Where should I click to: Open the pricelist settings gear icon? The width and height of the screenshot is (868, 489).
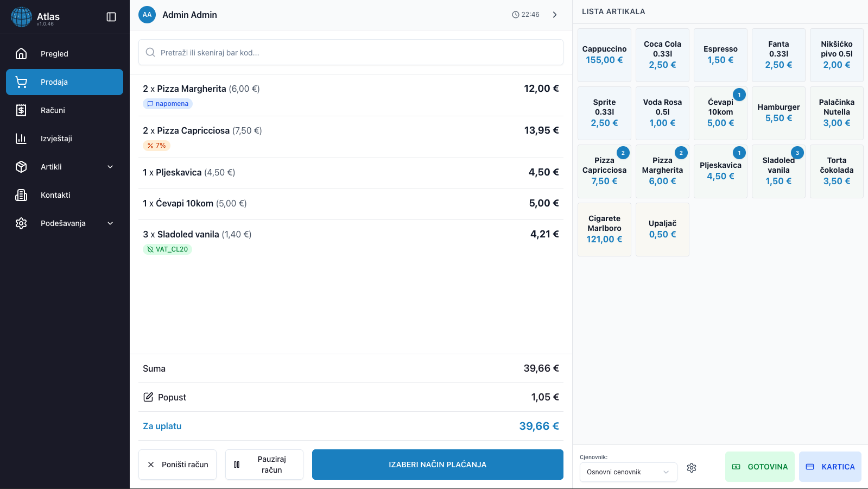pyautogui.click(x=691, y=468)
